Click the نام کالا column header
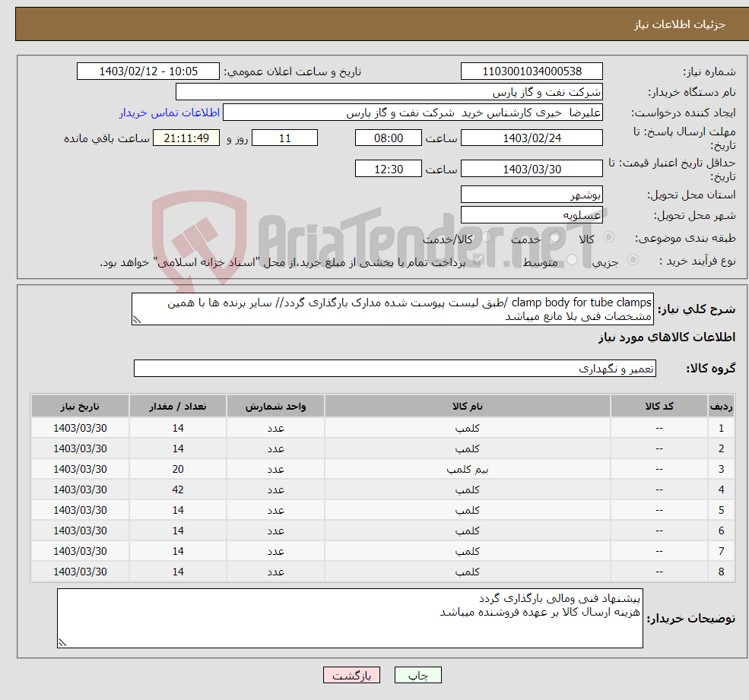The width and height of the screenshot is (749, 700). [467, 406]
